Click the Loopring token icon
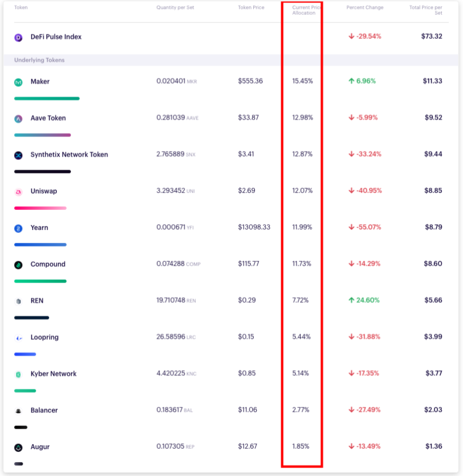463x476 pixels. (x=19, y=338)
